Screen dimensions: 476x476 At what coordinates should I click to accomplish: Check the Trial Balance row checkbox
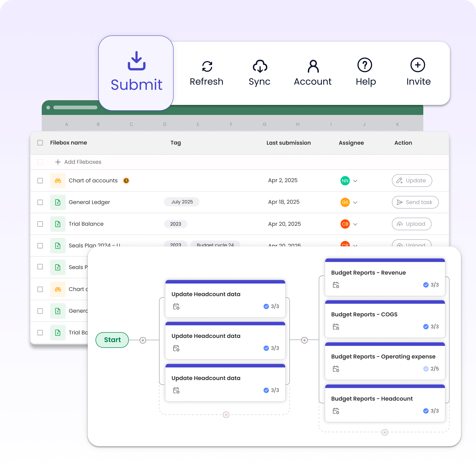(40, 224)
